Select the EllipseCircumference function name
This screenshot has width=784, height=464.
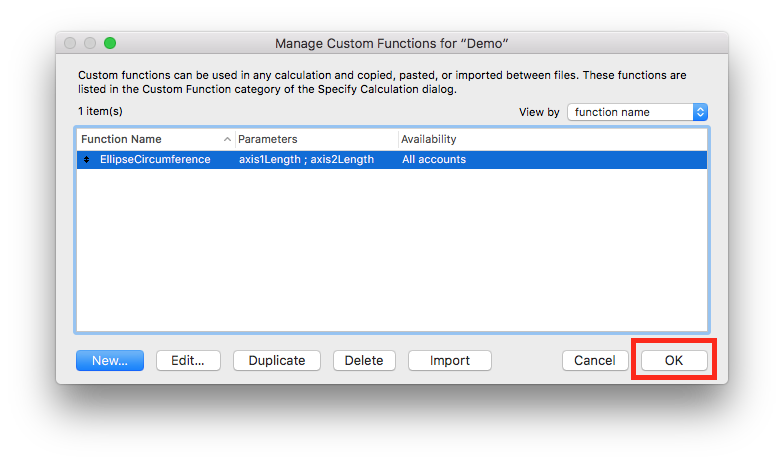(x=155, y=160)
